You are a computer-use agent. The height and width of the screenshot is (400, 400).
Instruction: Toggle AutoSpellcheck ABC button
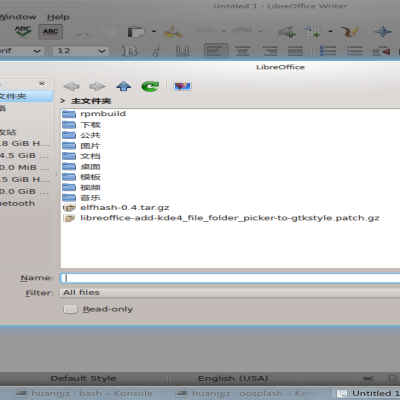click(x=50, y=32)
